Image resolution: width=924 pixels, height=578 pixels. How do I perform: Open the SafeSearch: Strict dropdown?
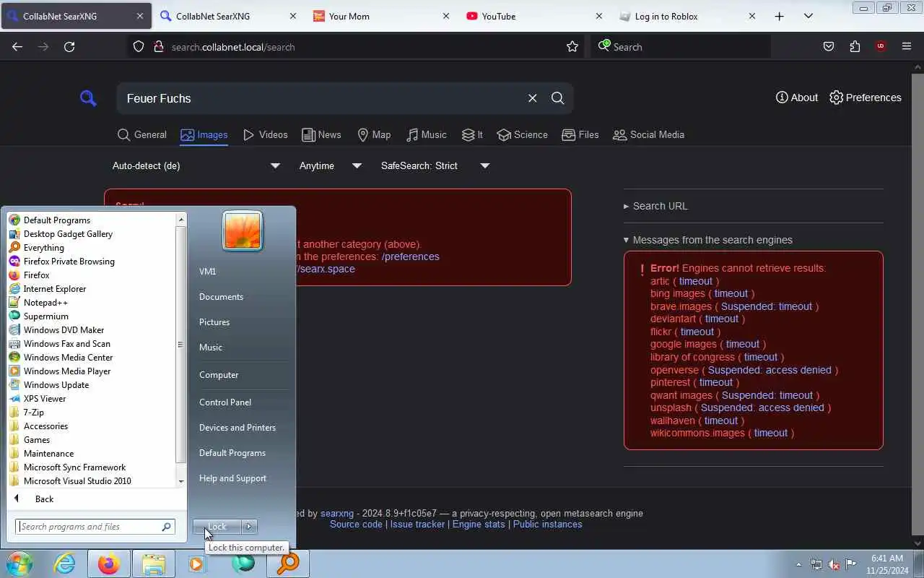tap(435, 165)
